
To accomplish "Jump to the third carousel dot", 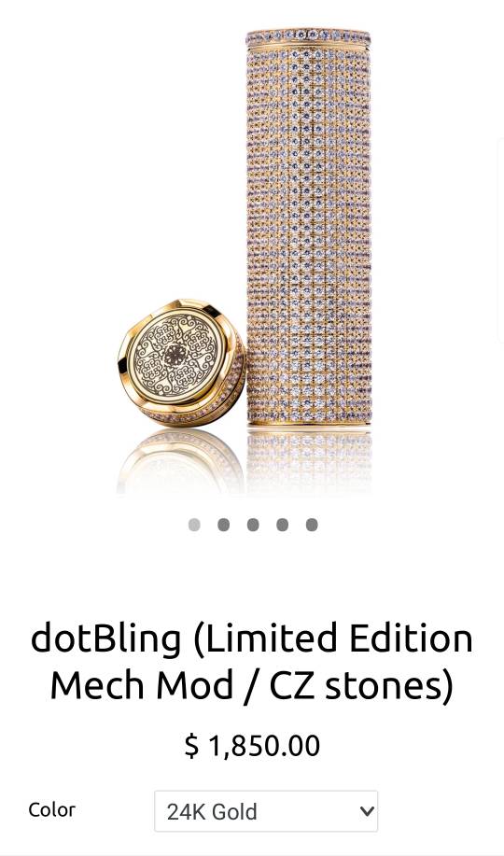I will (253, 525).
